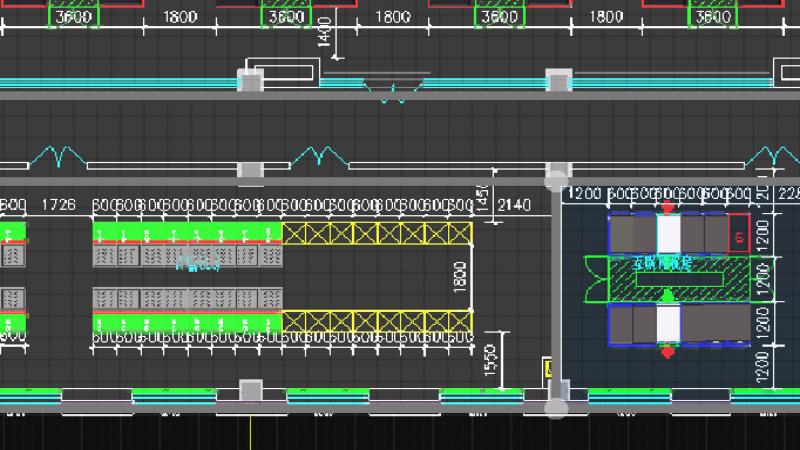The image size is (800, 450).
Task: Select the lower yellow cross-braced rack row
Action: click(377, 322)
